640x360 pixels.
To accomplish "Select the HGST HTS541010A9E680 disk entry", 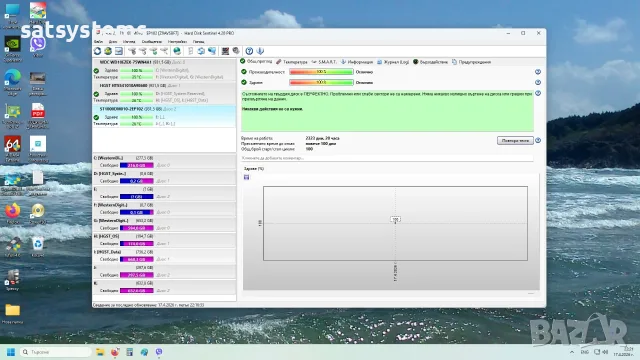I will click(x=164, y=93).
